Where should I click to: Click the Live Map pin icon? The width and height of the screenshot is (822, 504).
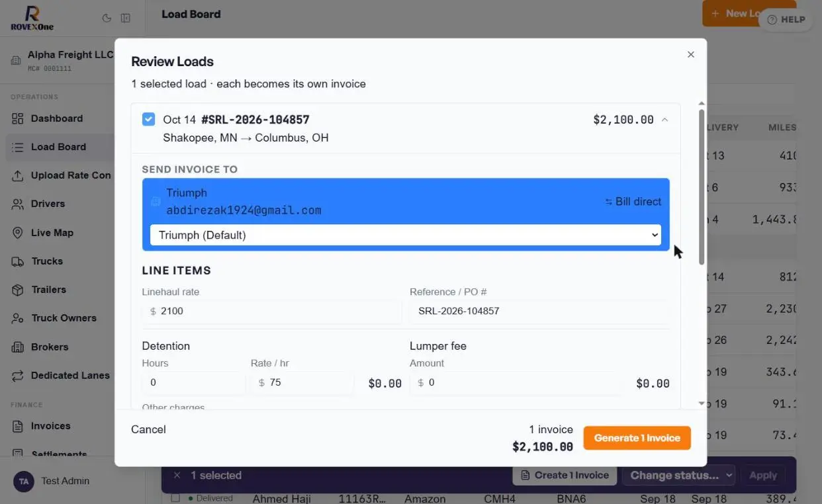18,233
